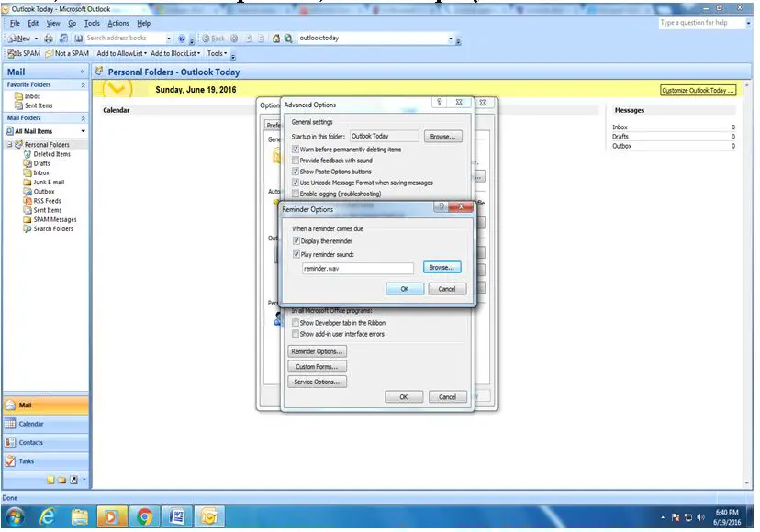The width and height of the screenshot is (760, 532).
Task: Uncheck Display the reminder
Action: coord(296,241)
